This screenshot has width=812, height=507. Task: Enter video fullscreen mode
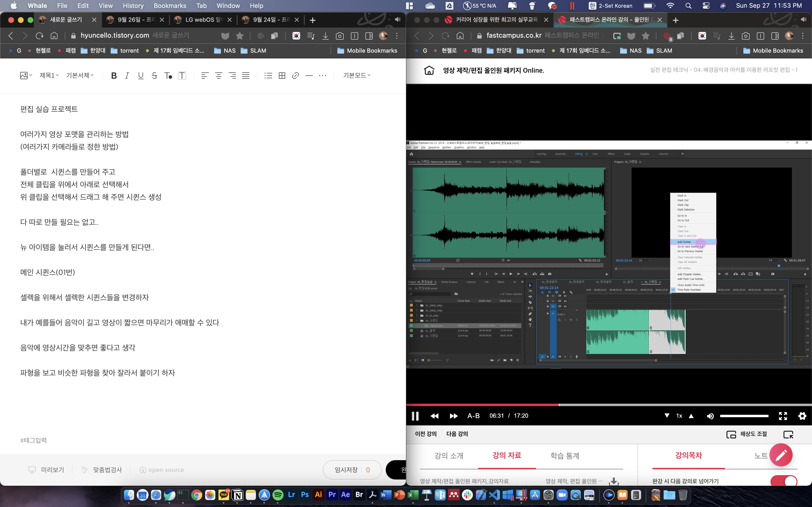[783, 416]
